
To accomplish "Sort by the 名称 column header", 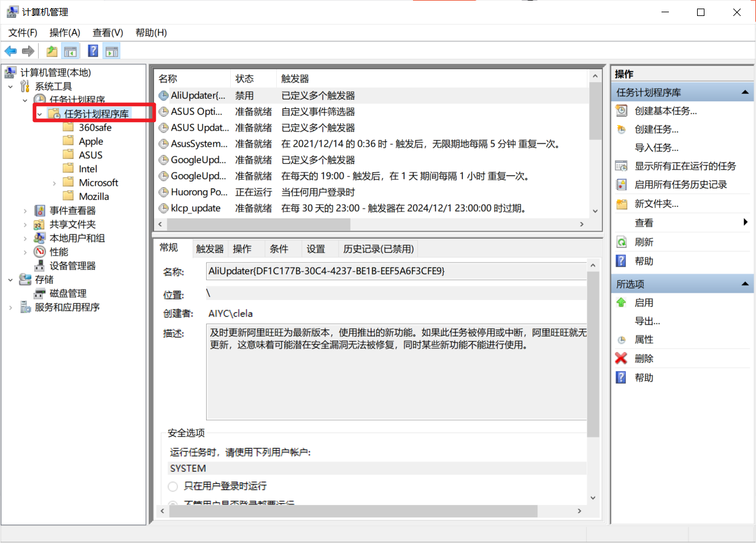I will [192, 79].
